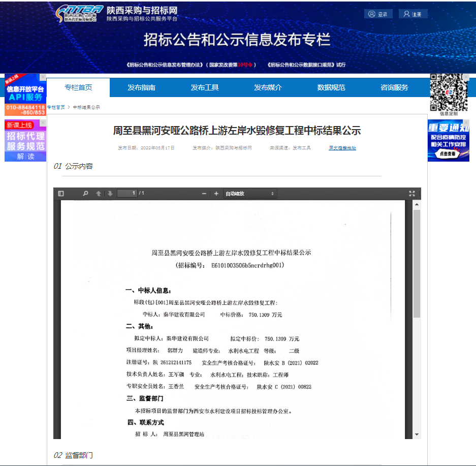Open the 数据规范 menu item
The height and width of the screenshot is (466, 476).
[331, 87]
